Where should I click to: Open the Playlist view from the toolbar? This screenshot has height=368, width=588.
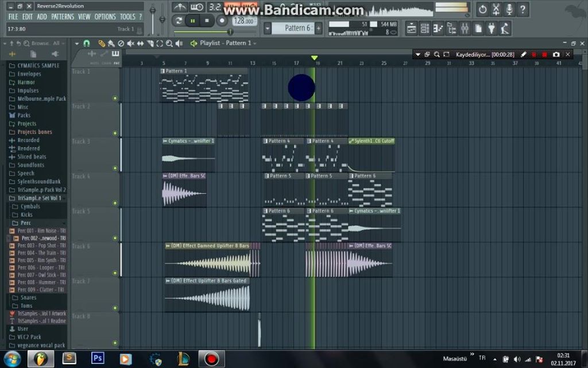click(411, 29)
